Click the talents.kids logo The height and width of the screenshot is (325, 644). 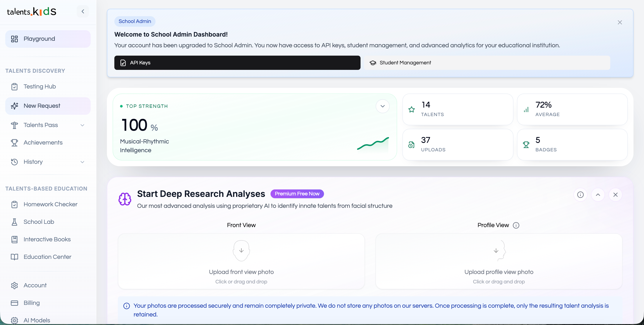pyautogui.click(x=32, y=11)
